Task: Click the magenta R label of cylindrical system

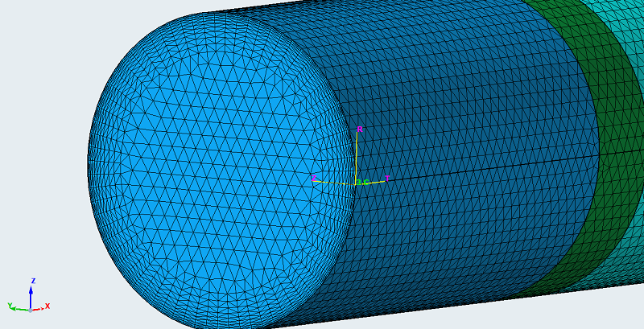Action: [x=360, y=130]
